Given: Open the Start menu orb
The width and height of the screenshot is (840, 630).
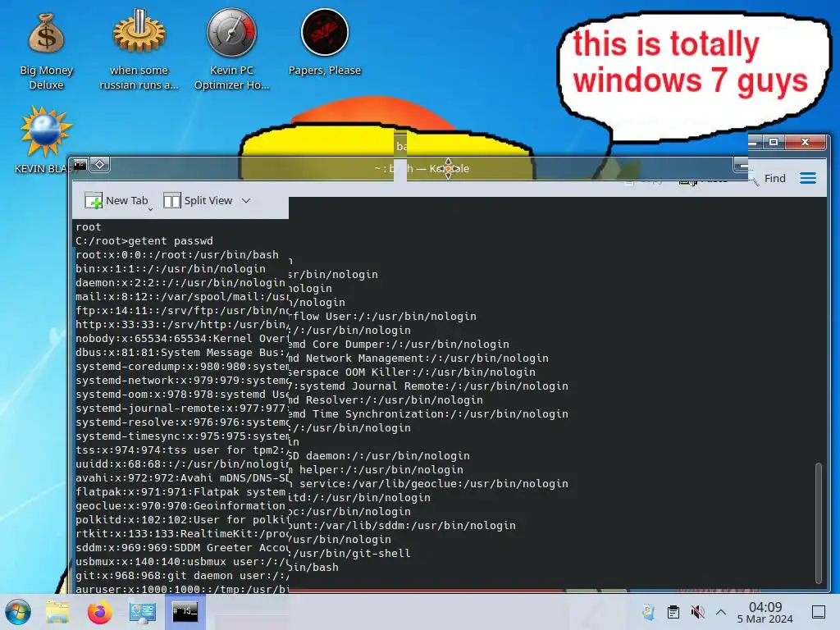Looking at the screenshot, I should pyautogui.click(x=18, y=612).
